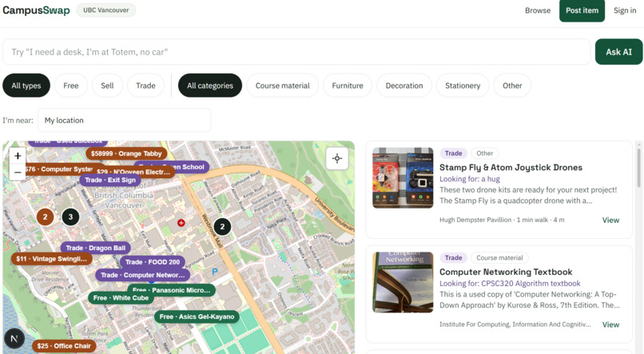This screenshot has width=644, height=354.
Task: Open the dark cluster marker near Wesbrook Mall
Action: coord(222,227)
